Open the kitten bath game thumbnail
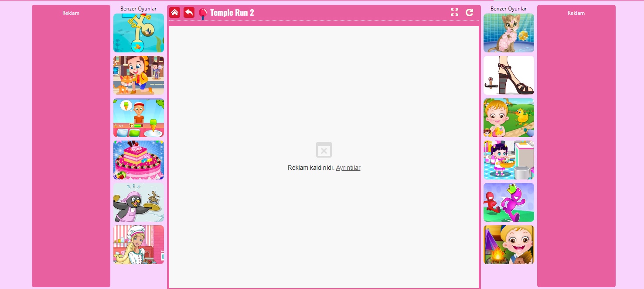The image size is (644, 289). (509, 33)
